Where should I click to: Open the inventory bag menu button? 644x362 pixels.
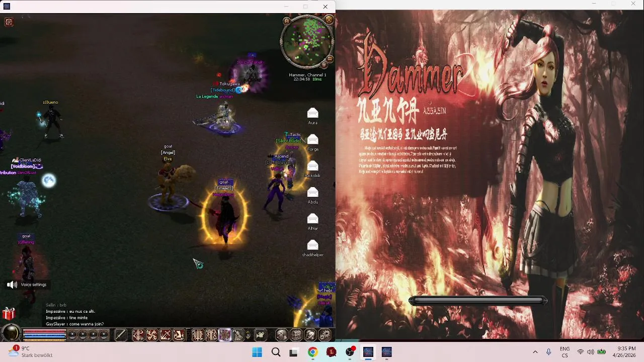(296, 334)
